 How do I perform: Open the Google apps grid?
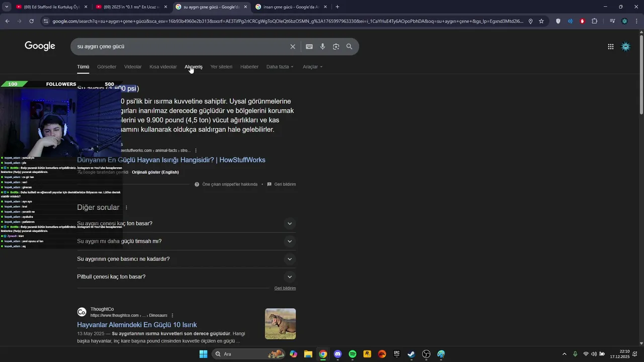[x=611, y=46]
